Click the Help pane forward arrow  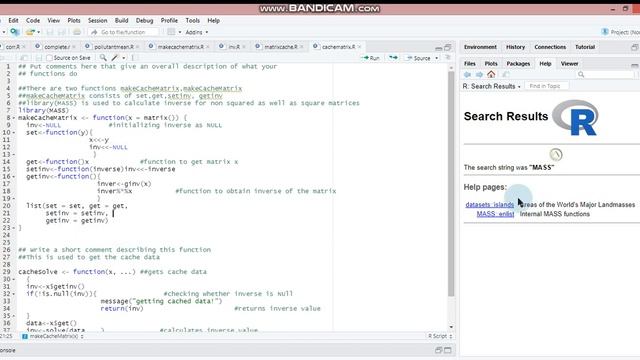point(479,74)
